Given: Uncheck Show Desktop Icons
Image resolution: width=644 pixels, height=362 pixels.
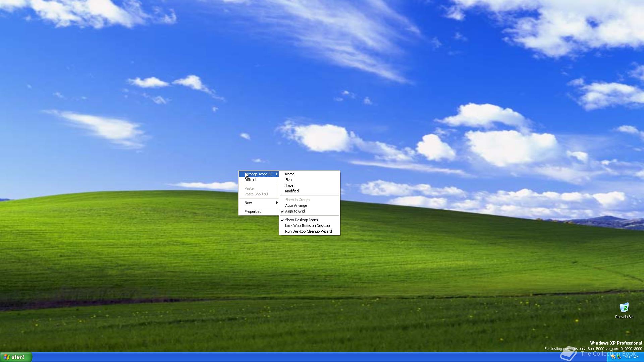Looking at the screenshot, I should [301, 220].
